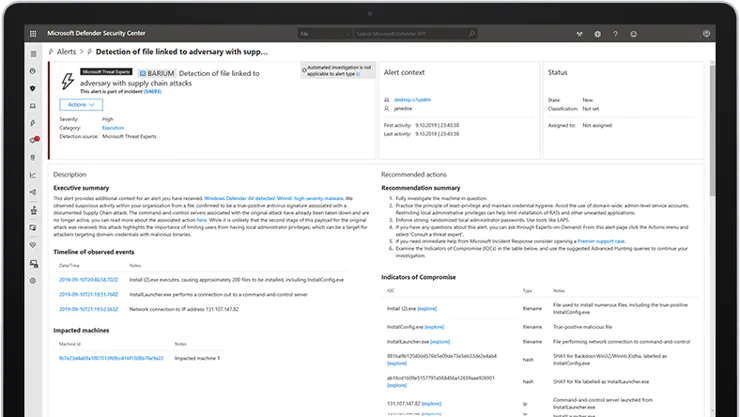Open the question mark help icon
This screenshot has height=417, width=740.
615,34
